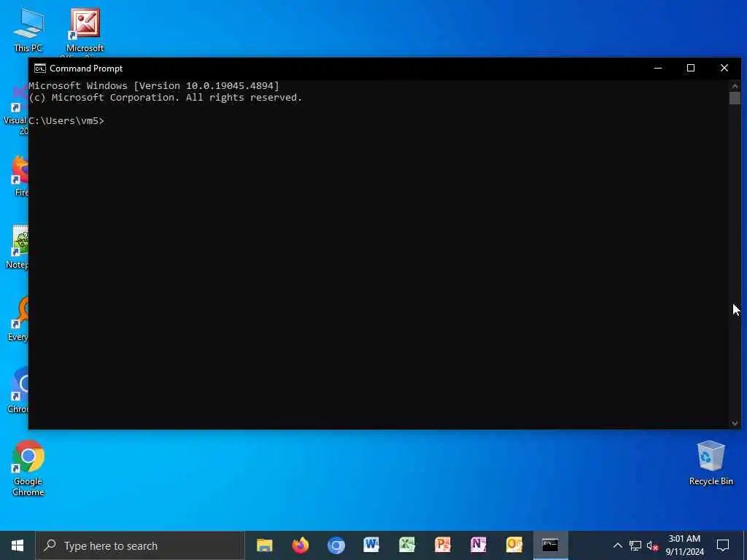Launch Word from the taskbar
The image size is (747, 560).
tap(371, 545)
